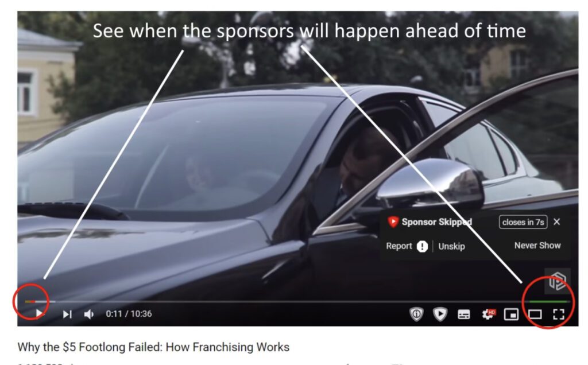Click the channel watermark logo

(557, 281)
